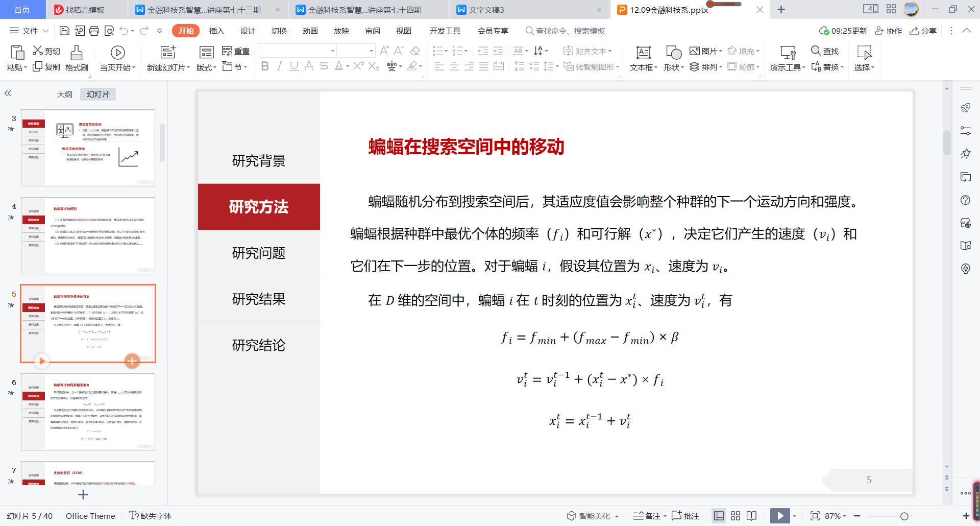
Task: Click the Copy (复制) icon
Action: tap(37, 67)
